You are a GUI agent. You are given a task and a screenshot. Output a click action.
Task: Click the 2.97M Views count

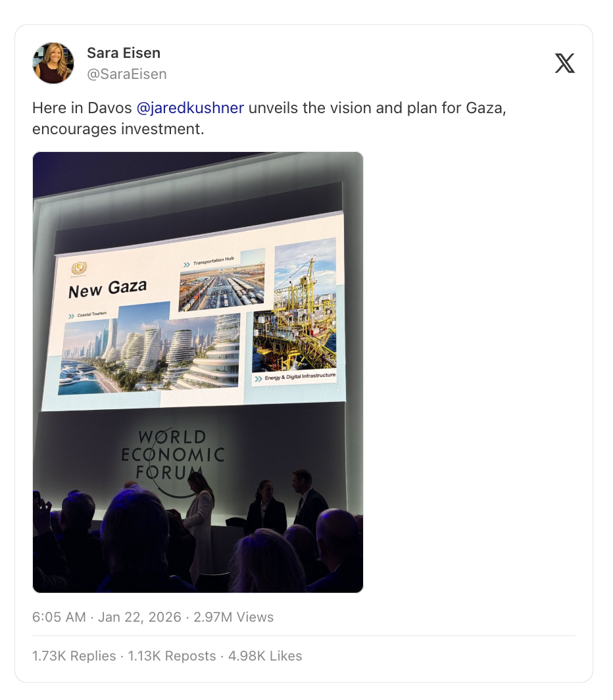(x=233, y=617)
